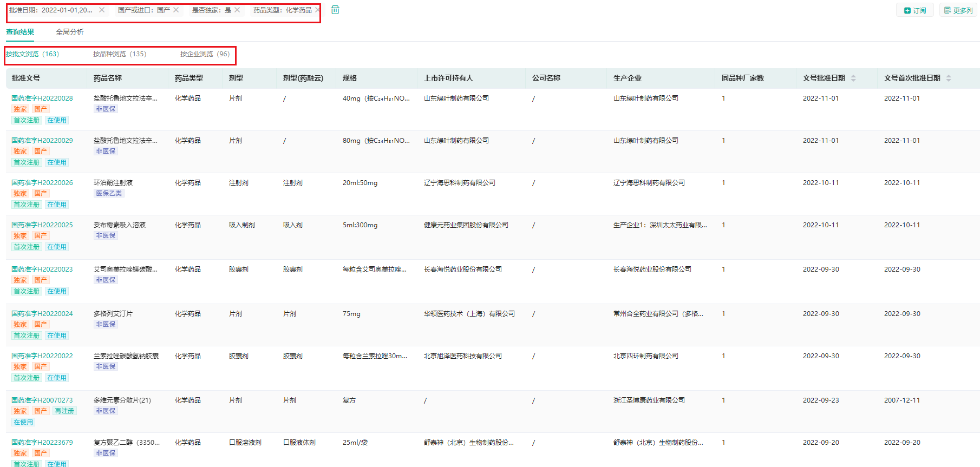Remove the 药品类型 化学药品 filter tag
The width and height of the screenshot is (980, 467).
(317, 10)
